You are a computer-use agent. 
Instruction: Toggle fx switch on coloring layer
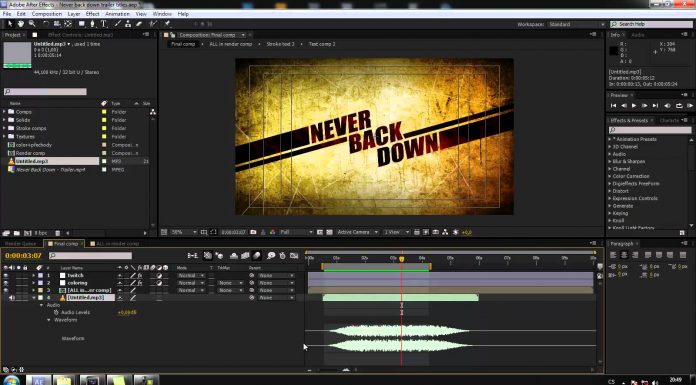tap(139, 283)
